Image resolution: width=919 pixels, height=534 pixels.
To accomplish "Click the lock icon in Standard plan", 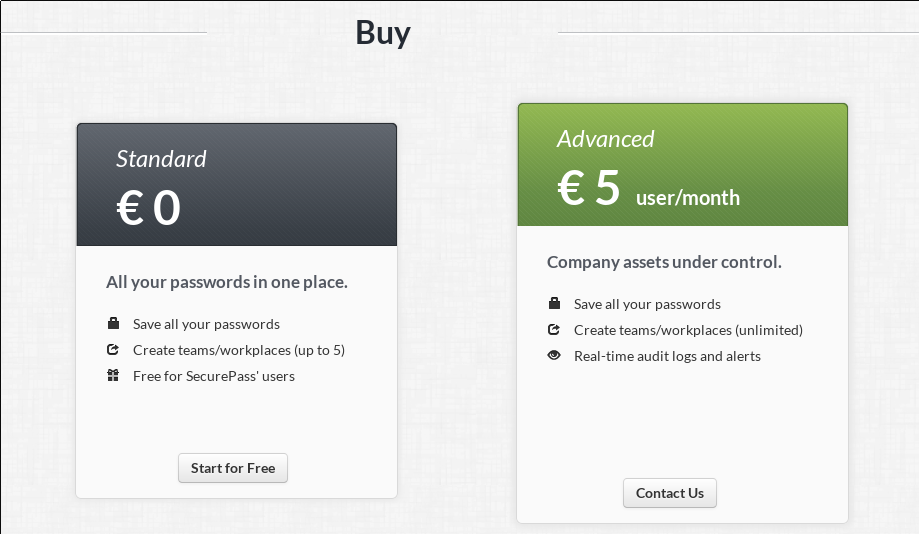I will [113, 323].
